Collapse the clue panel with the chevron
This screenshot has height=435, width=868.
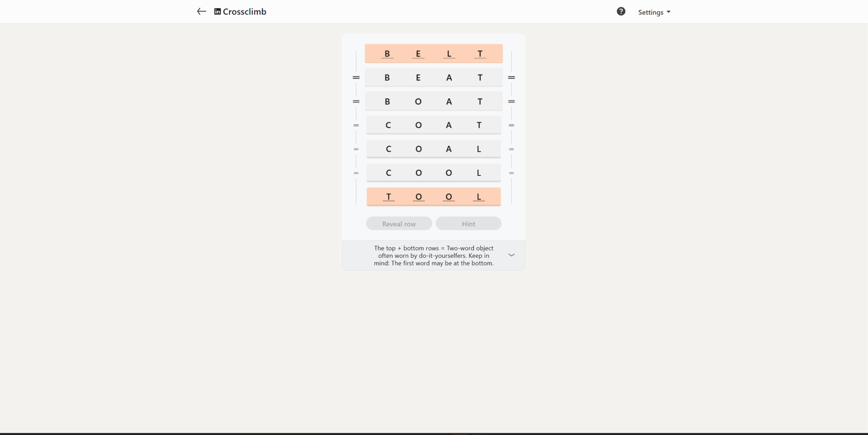tap(511, 255)
